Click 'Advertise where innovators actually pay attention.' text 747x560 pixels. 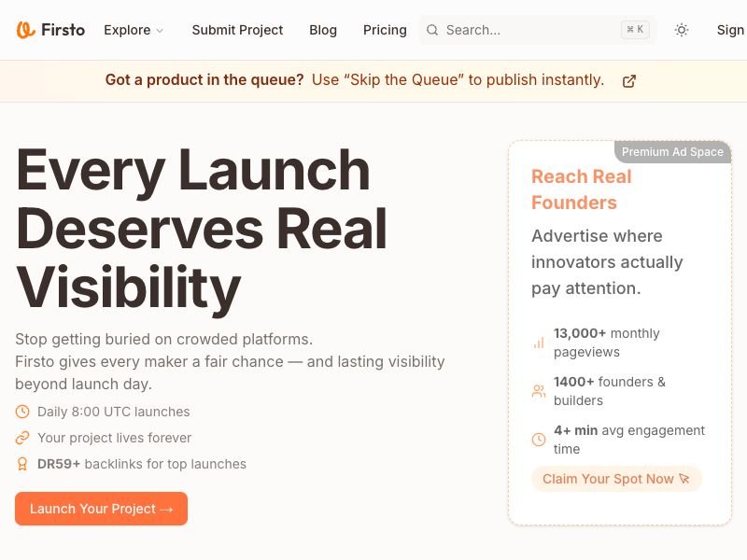point(607,262)
